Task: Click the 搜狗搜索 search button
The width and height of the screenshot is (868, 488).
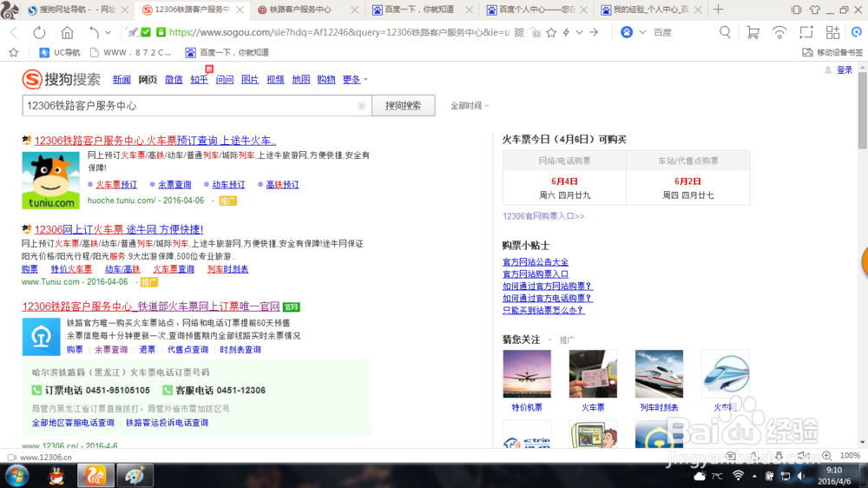Action: pos(403,106)
